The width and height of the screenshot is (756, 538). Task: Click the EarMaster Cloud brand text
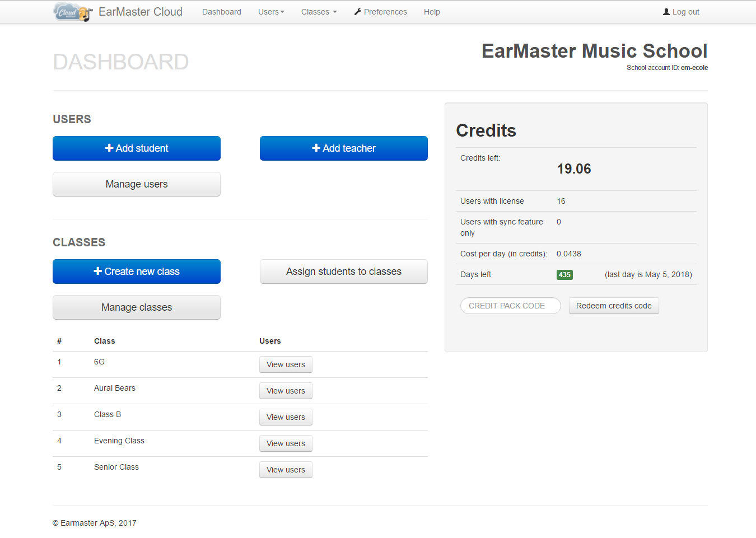click(141, 12)
